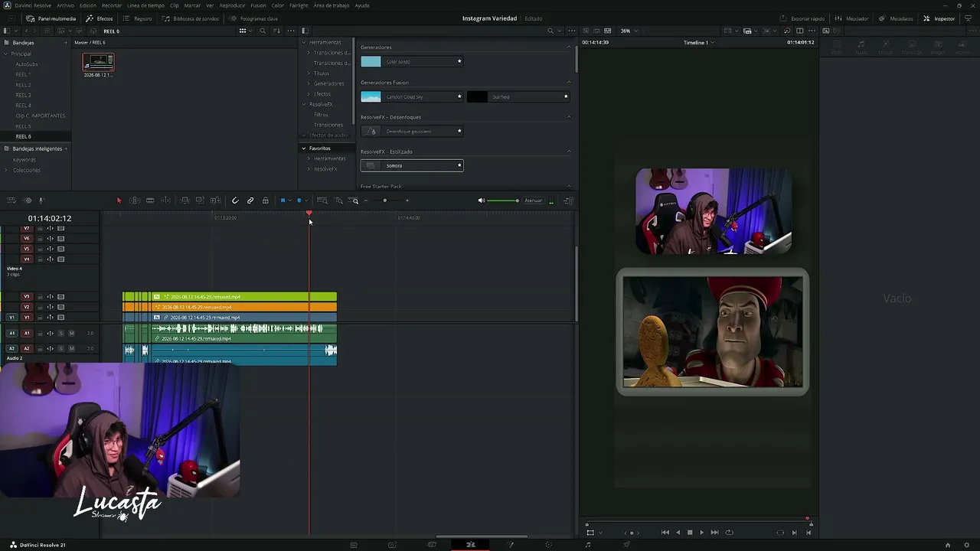Viewport: 980px width, 551px height.
Task: Open the Timeline 1 name dropdown
Action: coord(699,43)
